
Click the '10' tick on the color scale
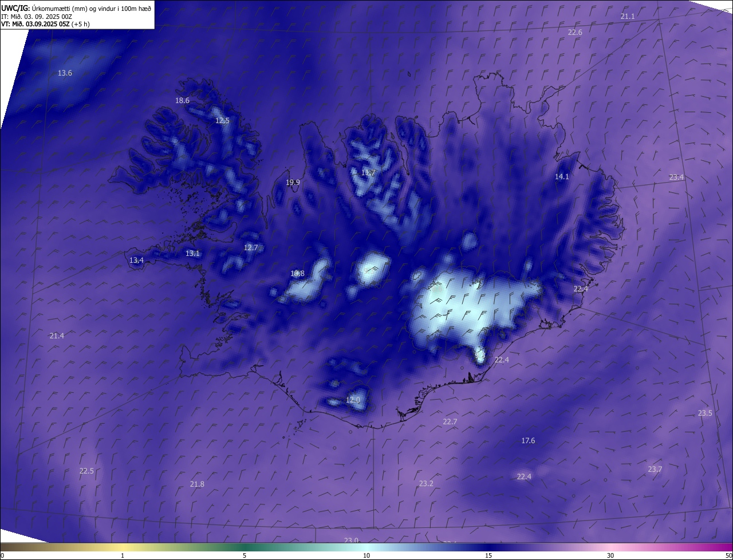point(366,555)
